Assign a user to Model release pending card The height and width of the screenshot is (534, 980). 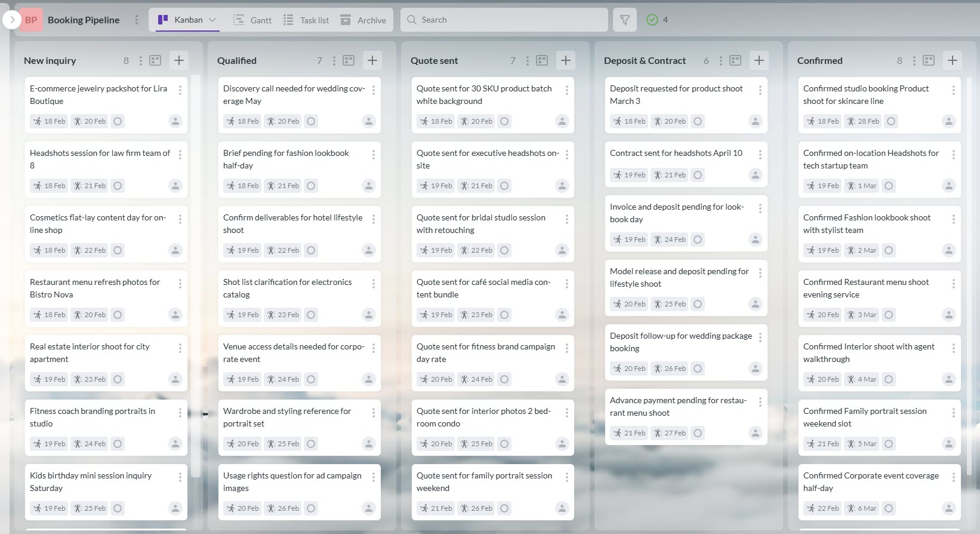pyautogui.click(x=756, y=304)
